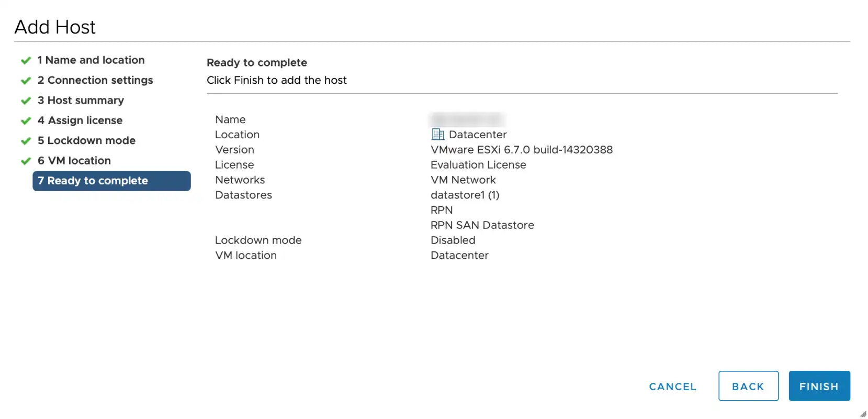Image resolution: width=868 pixels, height=419 pixels.
Task: Click the green checkmark for Connection settings
Action: [26, 81]
